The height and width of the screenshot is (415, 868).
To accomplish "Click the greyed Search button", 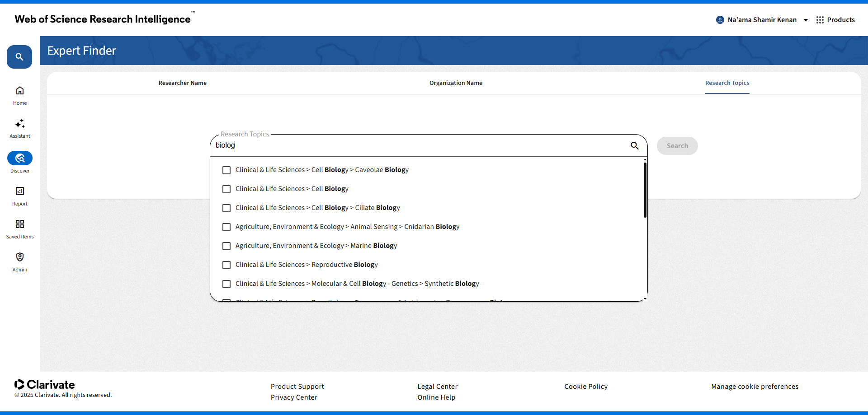I will tap(677, 146).
